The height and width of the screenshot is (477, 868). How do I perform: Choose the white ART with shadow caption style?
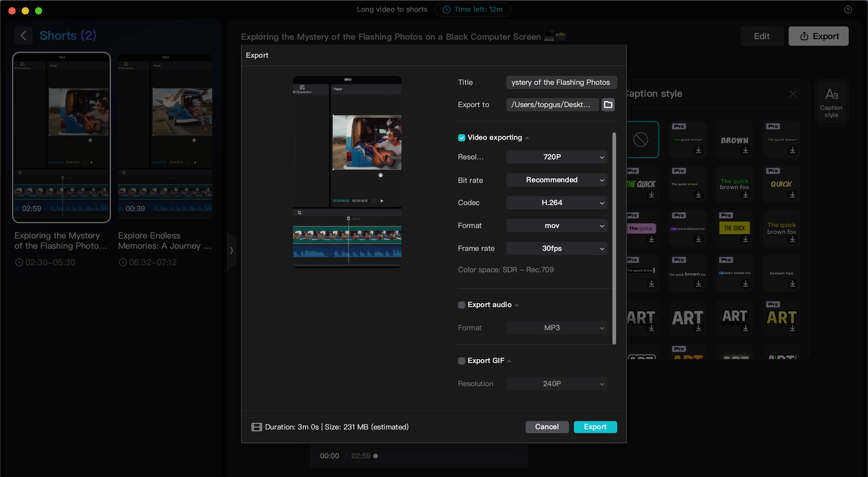tap(734, 318)
